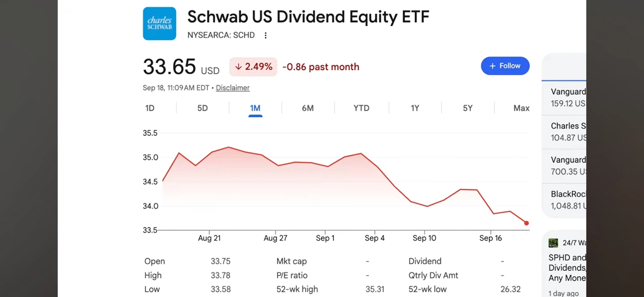Select the Max chart range
644x297 pixels.
pyautogui.click(x=521, y=108)
